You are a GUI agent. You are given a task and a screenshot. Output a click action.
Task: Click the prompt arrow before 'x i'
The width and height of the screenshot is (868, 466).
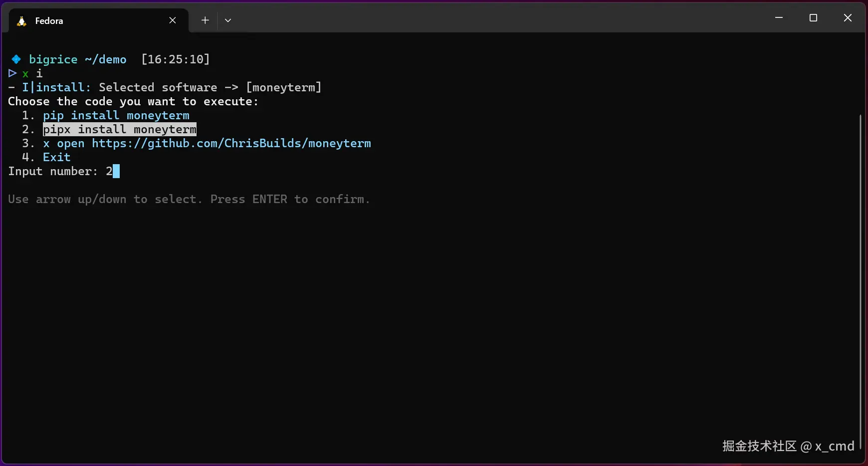[12, 73]
